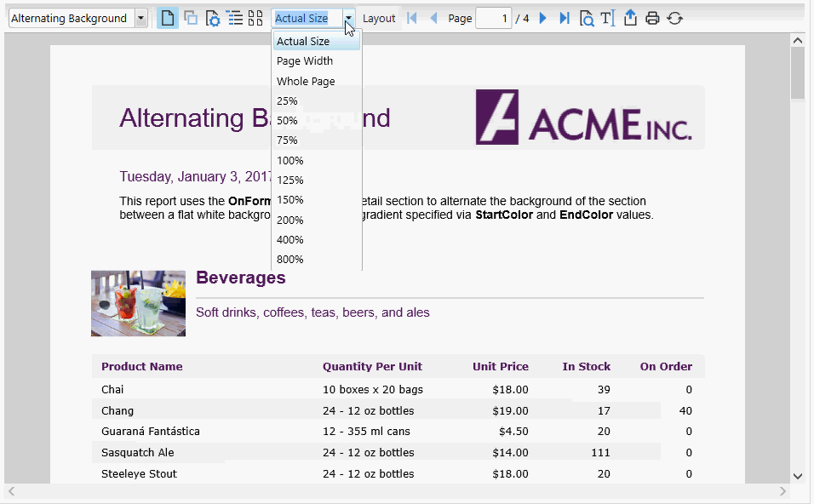Click the ACME Inc. logo
This screenshot has width=814, height=504.
584,117
